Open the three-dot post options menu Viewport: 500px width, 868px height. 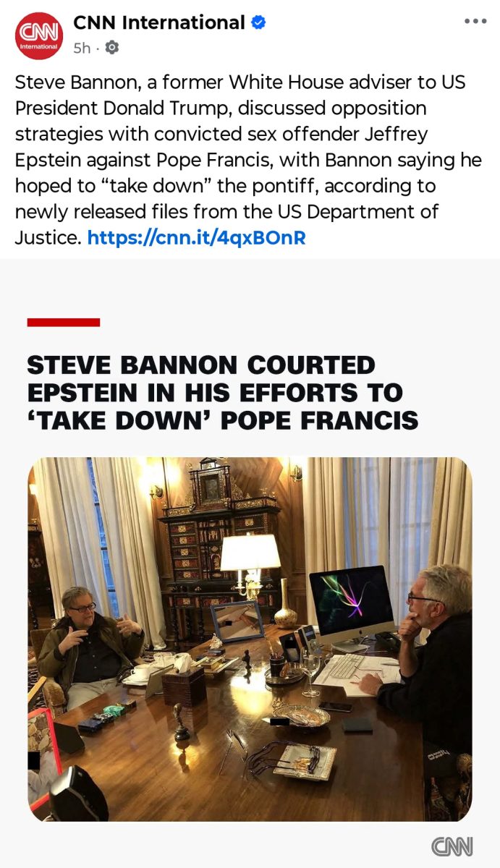475,21
